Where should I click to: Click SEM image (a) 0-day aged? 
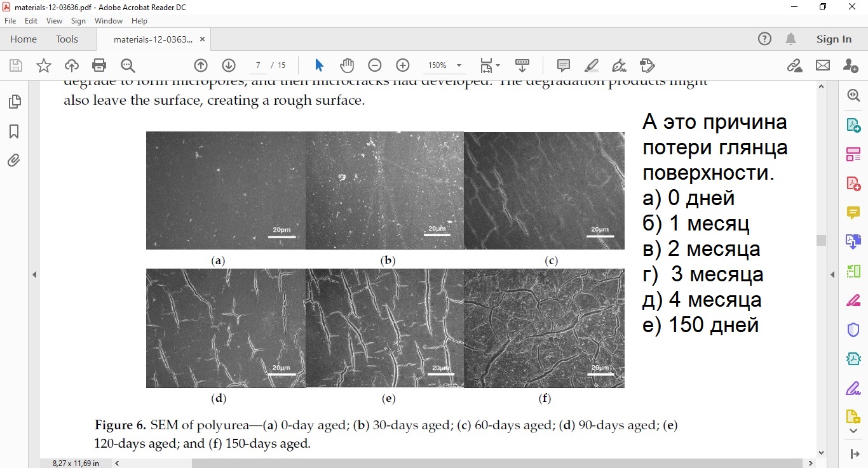coord(226,191)
